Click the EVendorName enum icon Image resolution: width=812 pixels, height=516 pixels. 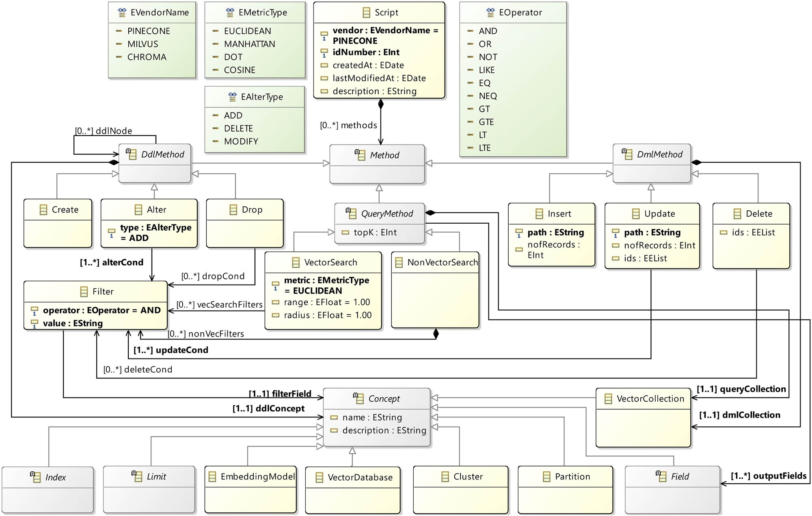pyautogui.click(x=122, y=13)
